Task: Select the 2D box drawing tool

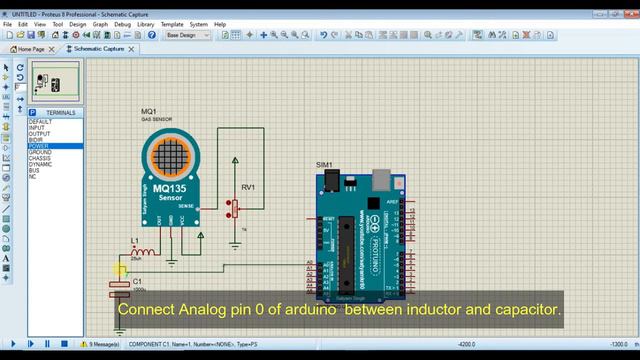Action: pyautogui.click(x=6, y=219)
